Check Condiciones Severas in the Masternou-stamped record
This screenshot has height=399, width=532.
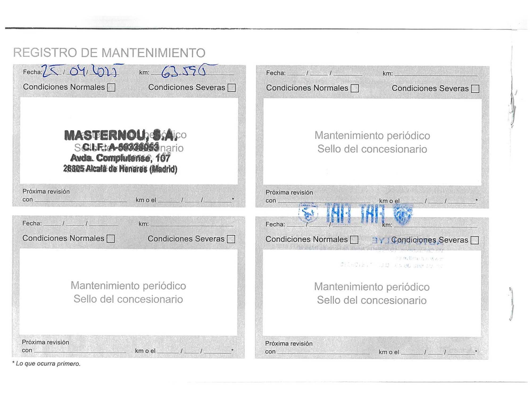(x=232, y=88)
